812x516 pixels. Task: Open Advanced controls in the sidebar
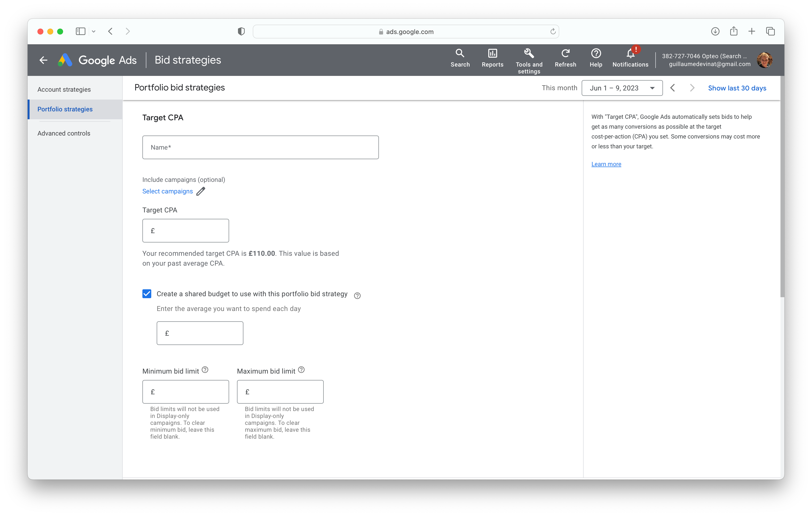click(64, 133)
